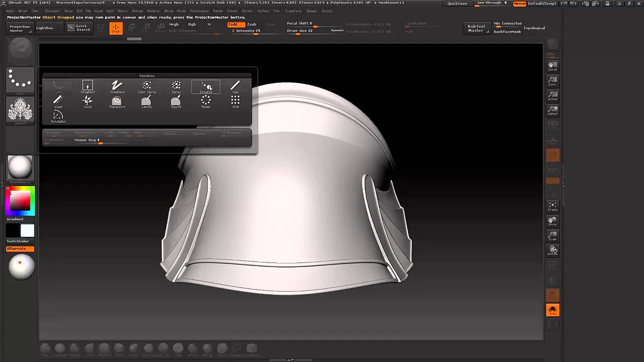Open the Stroke menu
This screenshot has width=644, height=362.
(x=247, y=11)
